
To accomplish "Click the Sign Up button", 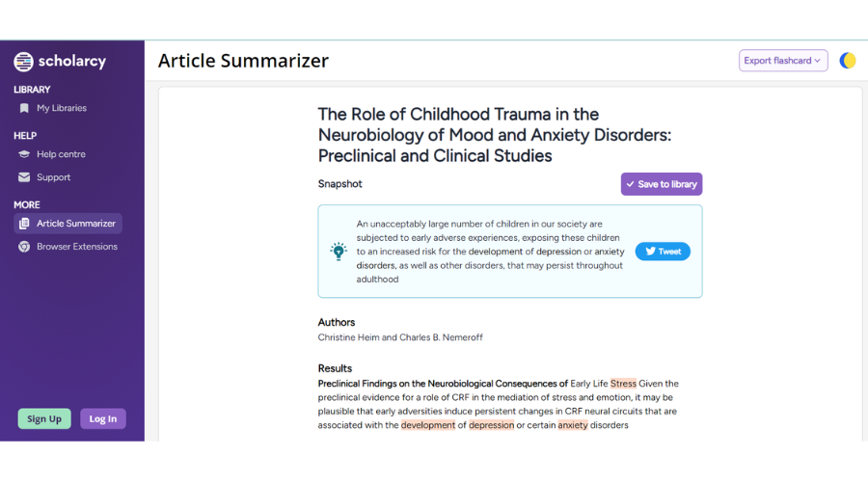I will 44,419.
